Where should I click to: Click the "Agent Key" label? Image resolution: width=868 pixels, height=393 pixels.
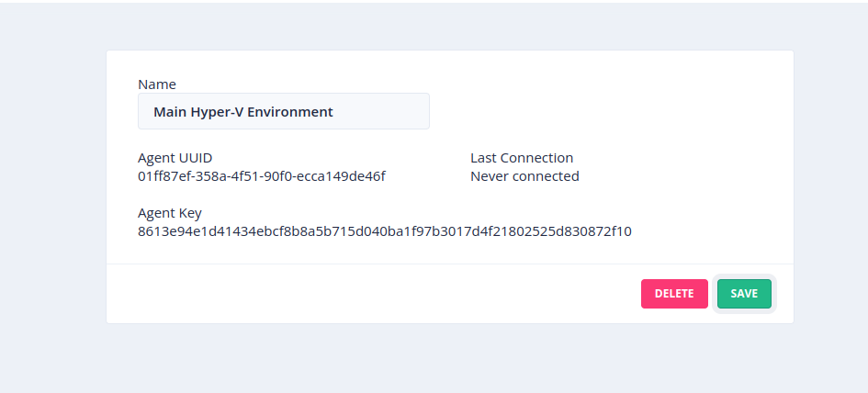click(x=170, y=213)
